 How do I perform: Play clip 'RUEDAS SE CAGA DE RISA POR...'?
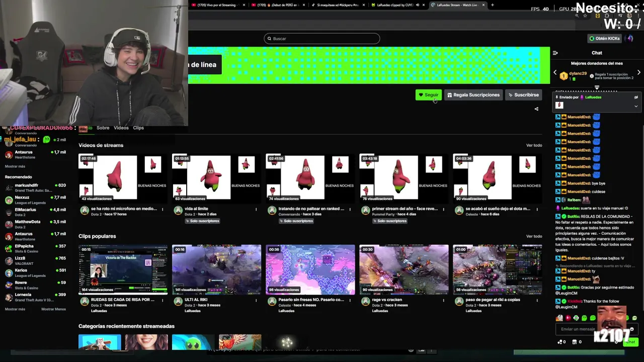[x=123, y=269]
